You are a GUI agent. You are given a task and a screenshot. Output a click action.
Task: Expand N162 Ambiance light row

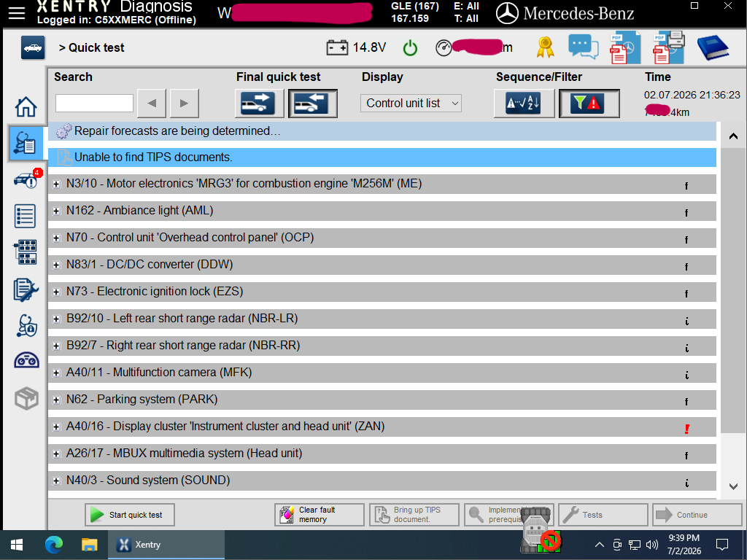(x=57, y=211)
